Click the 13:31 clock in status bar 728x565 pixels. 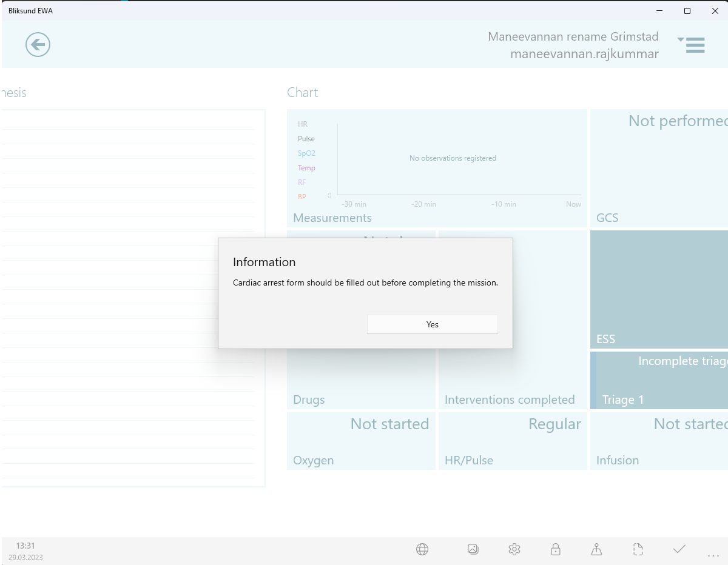click(x=25, y=546)
